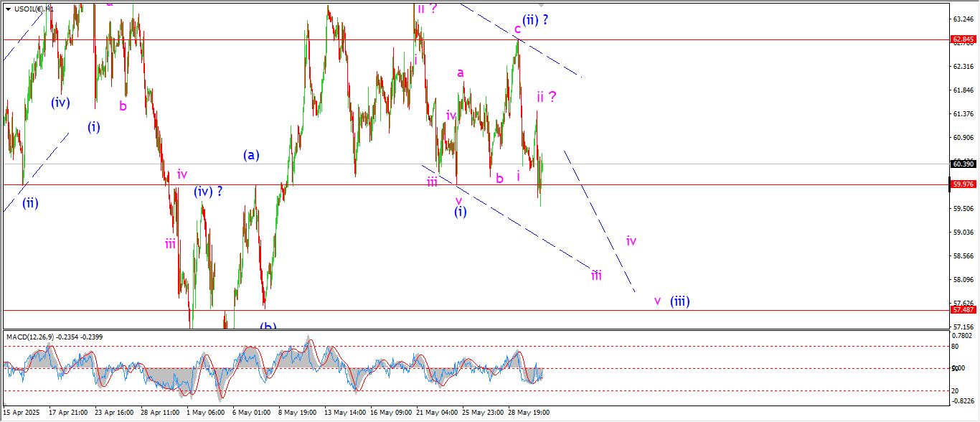This screenshot has width=980, height=422.
Task: Select the blue (ii) ? wave label
Action: click(535, 20)
